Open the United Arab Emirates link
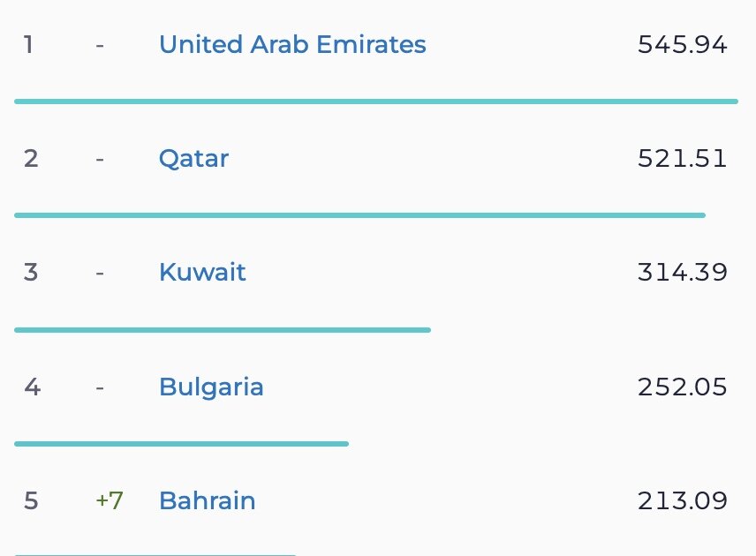 pos(292,44)
